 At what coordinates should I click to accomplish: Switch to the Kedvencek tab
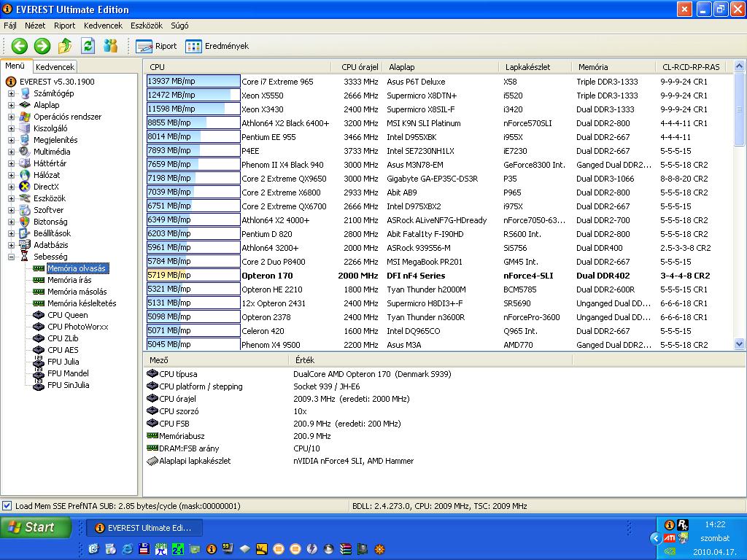tap(55, 66)
